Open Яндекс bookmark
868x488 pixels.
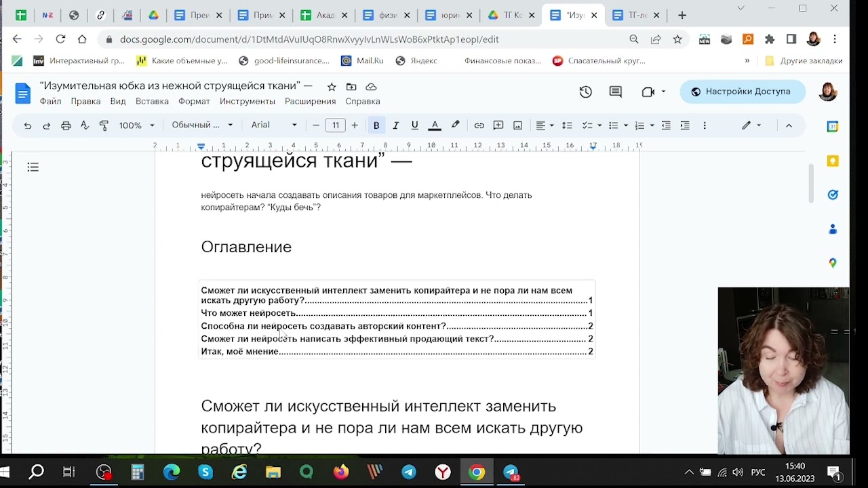tap(416, 60)
